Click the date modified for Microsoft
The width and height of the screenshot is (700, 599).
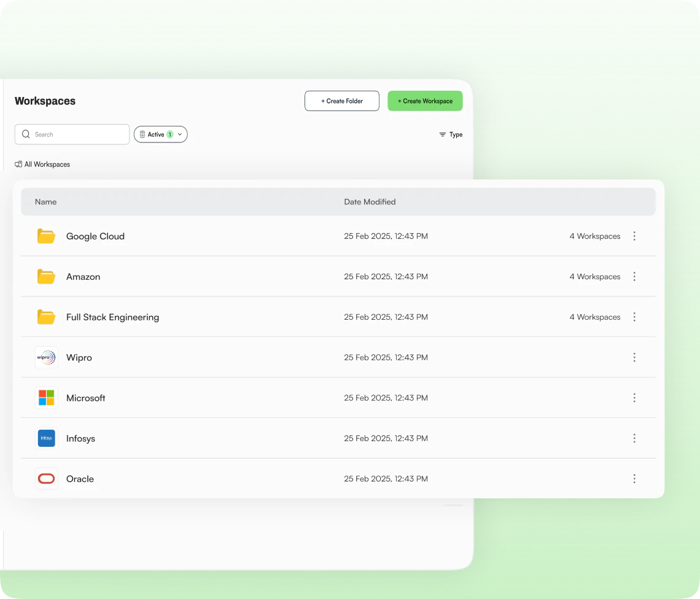click(x=386, y=398)
